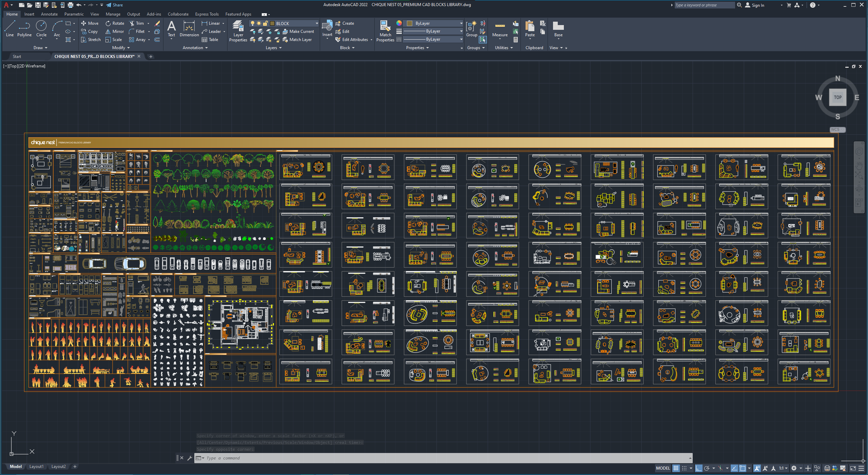868x475 pixels.
Task: Toggle ortho mode in the status bar
Action: pos(699,468)
